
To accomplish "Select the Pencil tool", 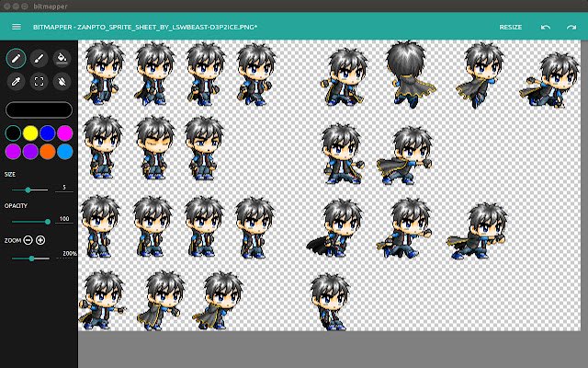I will [16, 58].
